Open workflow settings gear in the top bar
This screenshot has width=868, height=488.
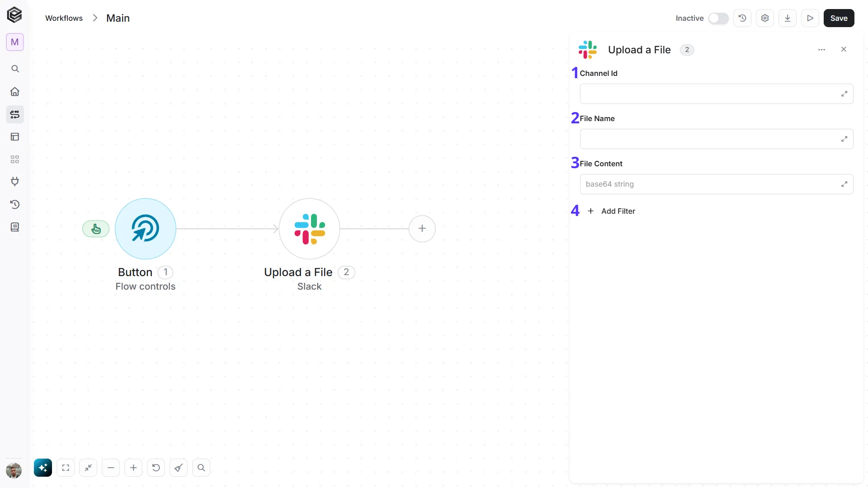point(765,18)
